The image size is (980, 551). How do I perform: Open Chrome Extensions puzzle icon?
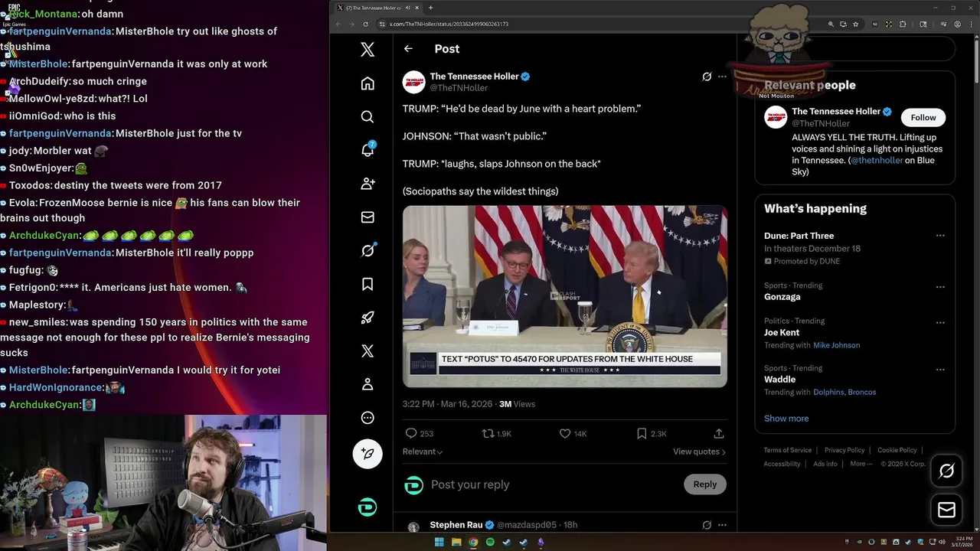point(903,24)
